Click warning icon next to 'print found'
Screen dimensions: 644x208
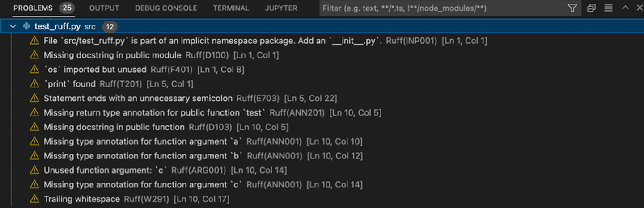pyautogui.click(x=34, y=84)
